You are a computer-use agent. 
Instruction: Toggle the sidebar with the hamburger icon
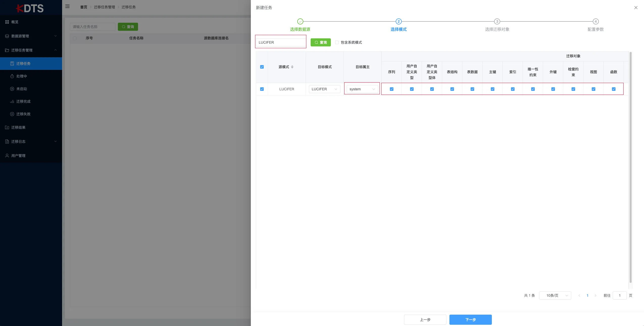67,6
